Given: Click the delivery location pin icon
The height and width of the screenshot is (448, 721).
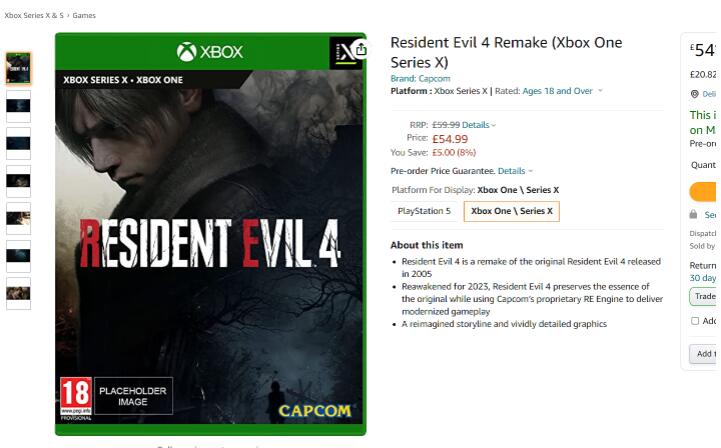Looking at the screenshot, I should 694,94.
